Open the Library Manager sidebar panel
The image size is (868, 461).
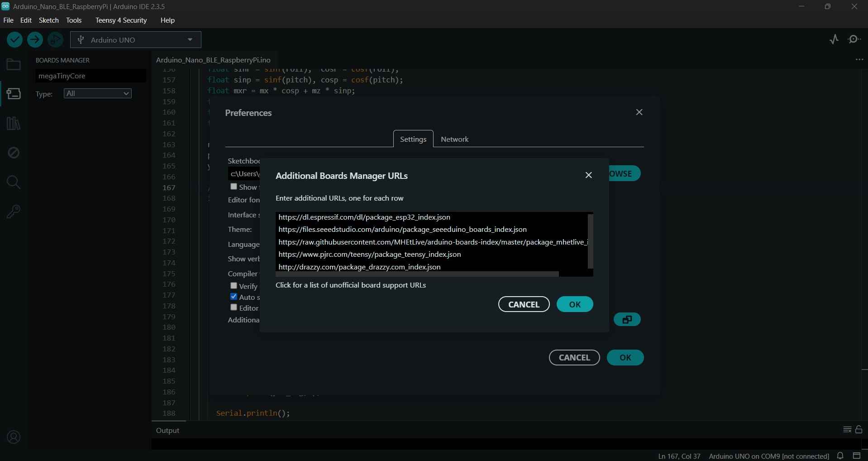click(x=14, y=123)
